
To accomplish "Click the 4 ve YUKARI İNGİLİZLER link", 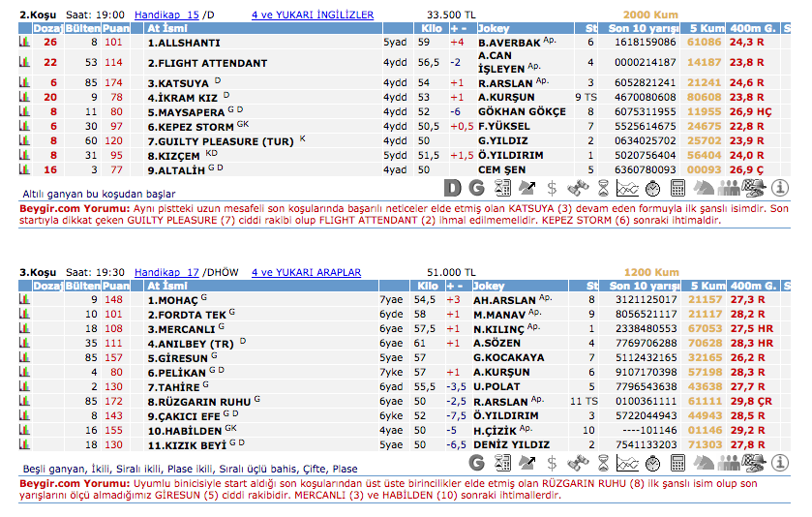I will (x=312, y=15).
